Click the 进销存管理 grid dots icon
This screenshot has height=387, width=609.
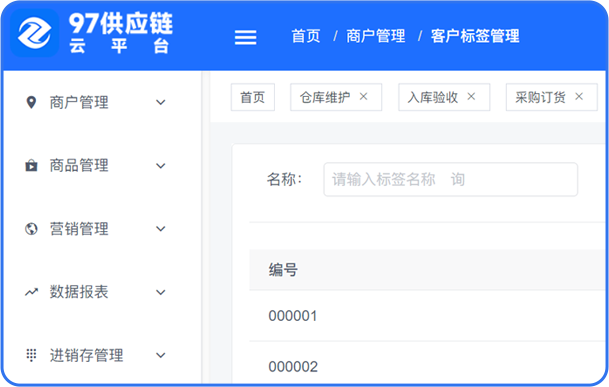(x=31, y=355)
